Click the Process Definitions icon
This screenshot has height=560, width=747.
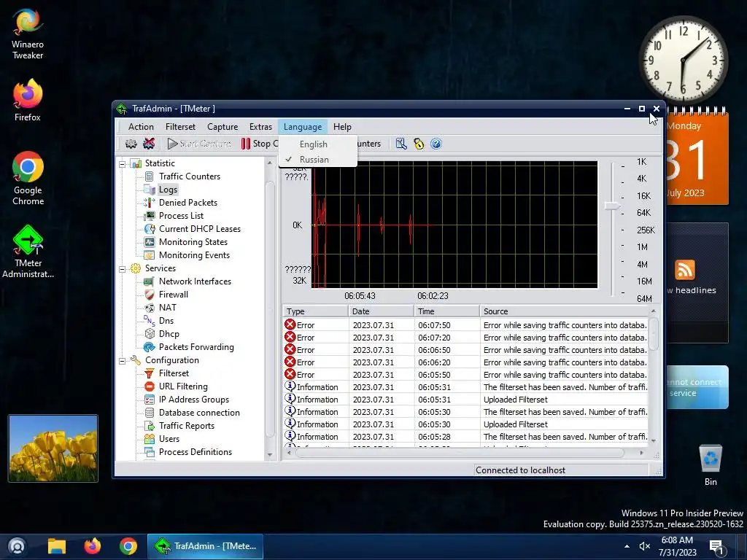(150, 452)
